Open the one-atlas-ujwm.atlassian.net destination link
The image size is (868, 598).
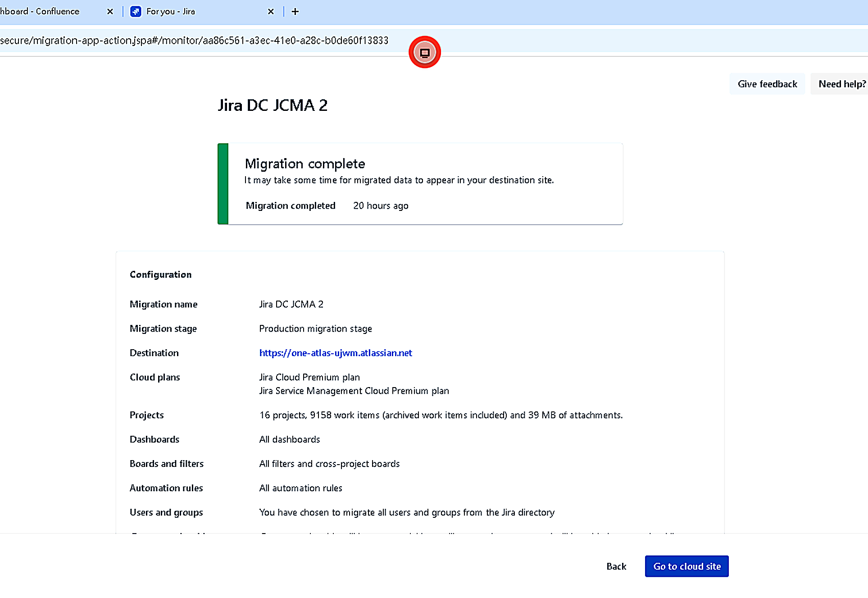[336, 353]
